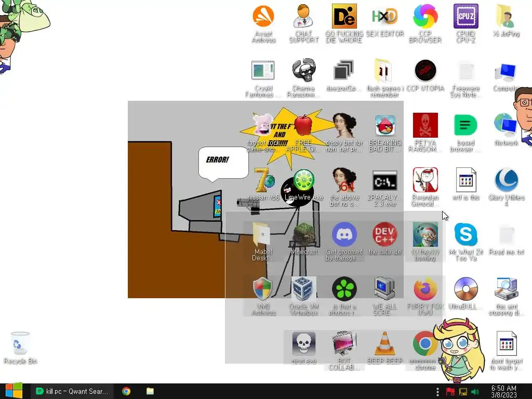
Task: Open the Recycle Bin
Action: (x=20, y=348)
